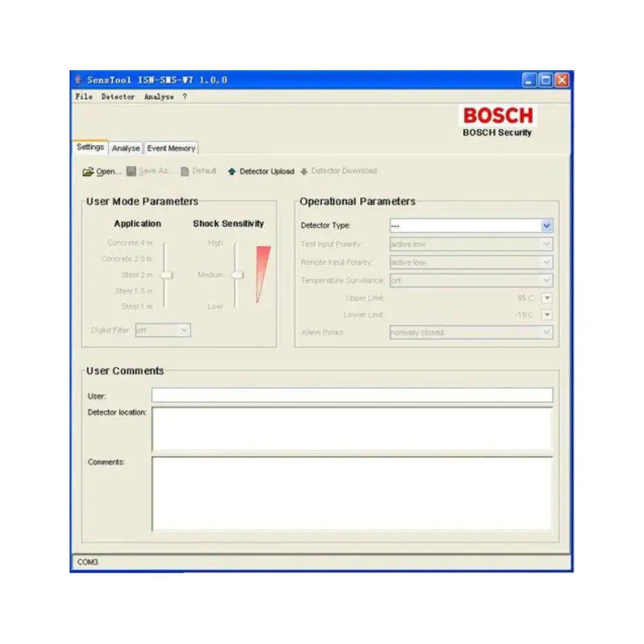Click the Application slider handle
The width and height of the screenshot is (644, 644).
click(166, 275)
